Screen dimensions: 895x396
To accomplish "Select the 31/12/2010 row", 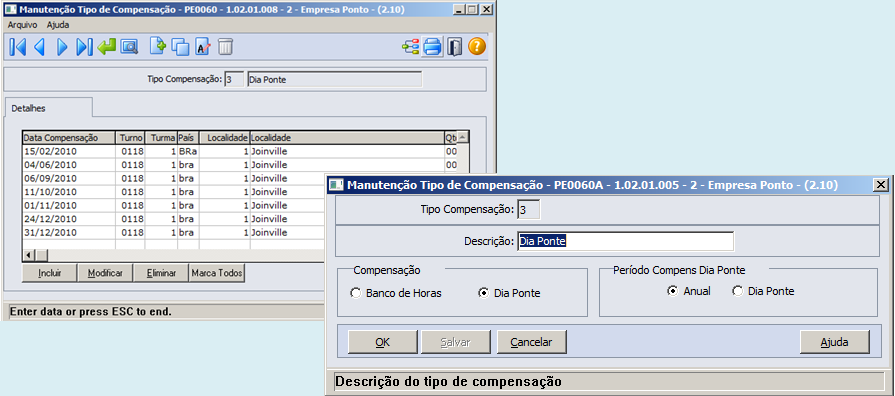I will 174,233.
